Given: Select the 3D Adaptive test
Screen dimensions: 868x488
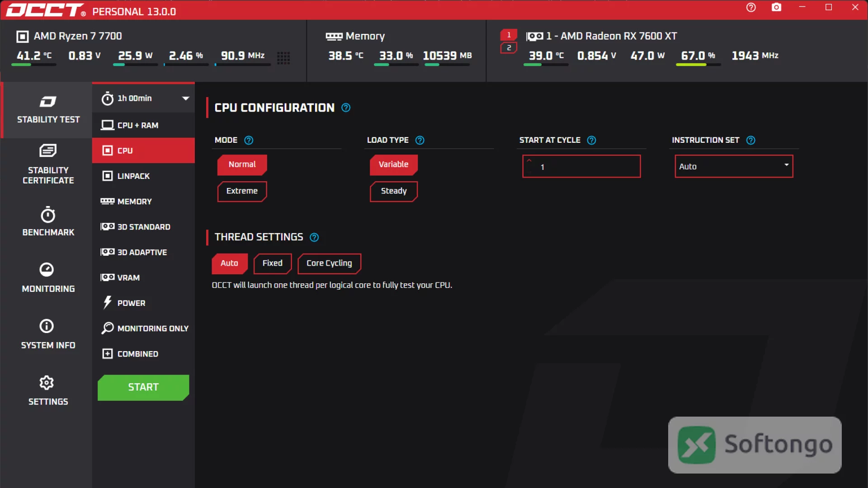Looking at the screenshot, I should click(143, 252).
